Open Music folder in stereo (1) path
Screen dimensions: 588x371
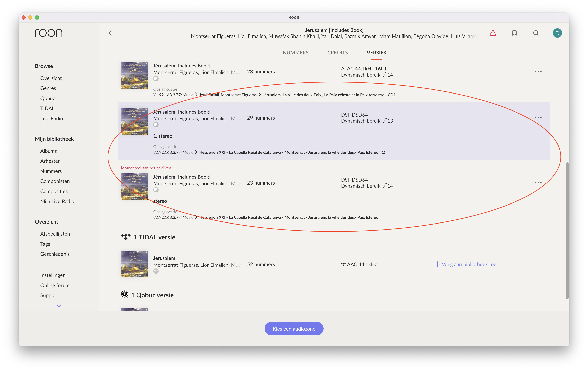coord(173,152)
